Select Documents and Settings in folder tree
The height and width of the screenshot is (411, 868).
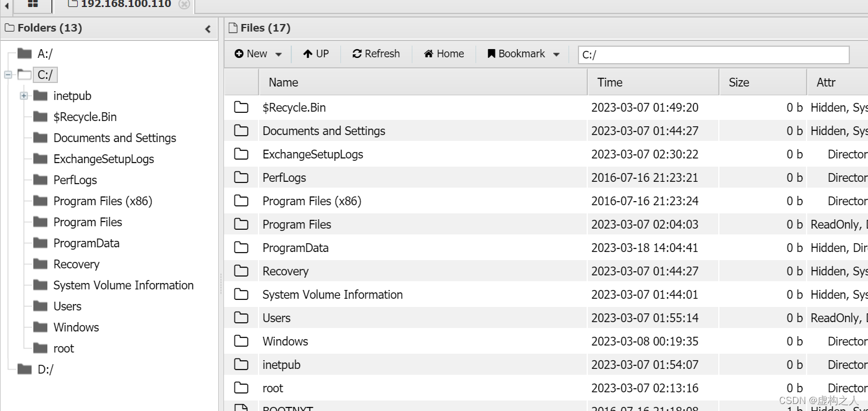pyautogui.click(x=115, y=138)
